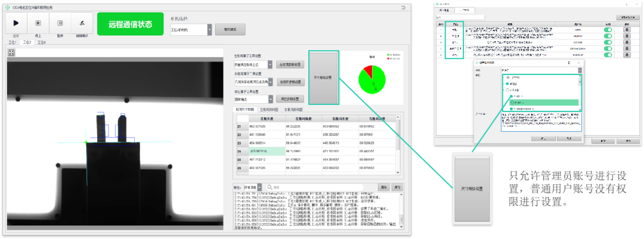Open the log level filter dropdown
This screenshot has height=239, width=644.
point(261,187)
